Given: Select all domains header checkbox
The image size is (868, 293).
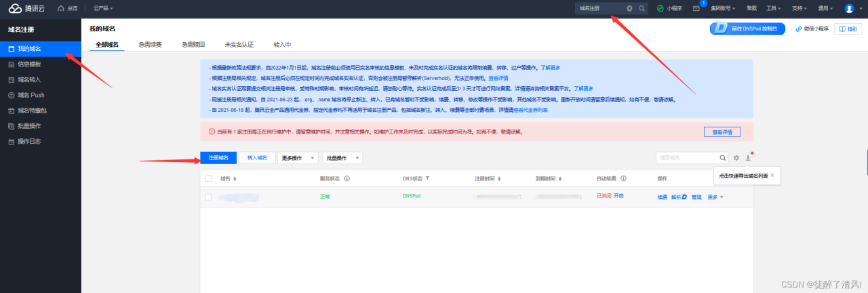Looking at the screenshot, I should click(x=208, y=179).
